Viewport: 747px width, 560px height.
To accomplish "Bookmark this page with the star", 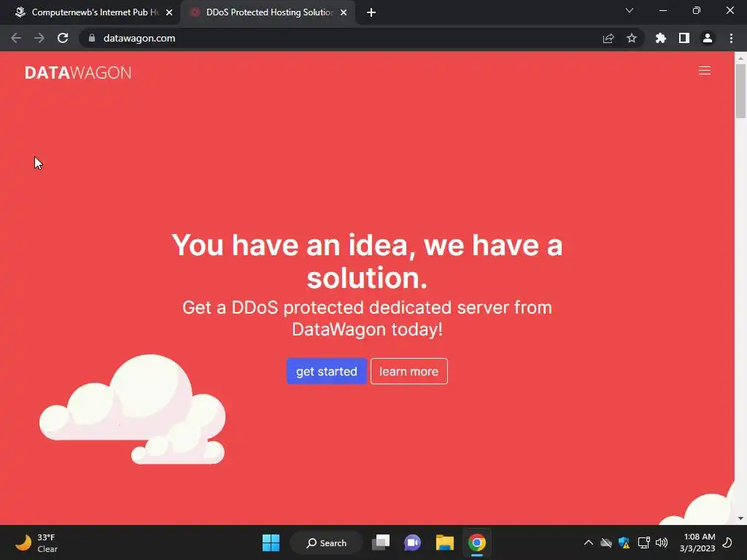I will pos(632,38).
